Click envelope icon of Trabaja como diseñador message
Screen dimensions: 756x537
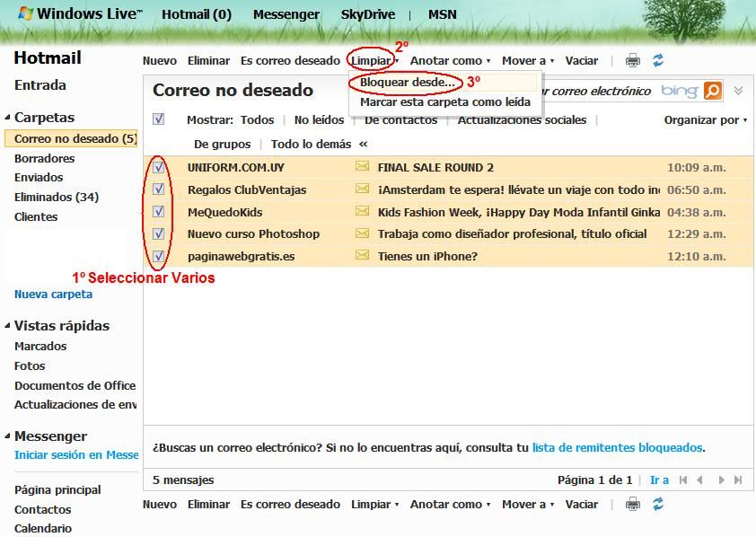(362, 233)
